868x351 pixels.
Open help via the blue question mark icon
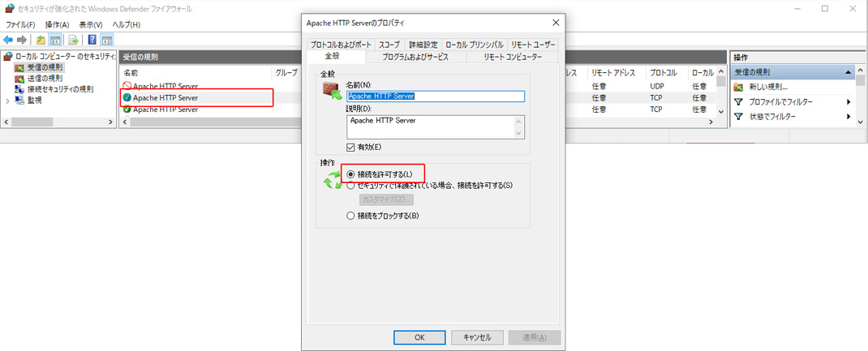92,40
